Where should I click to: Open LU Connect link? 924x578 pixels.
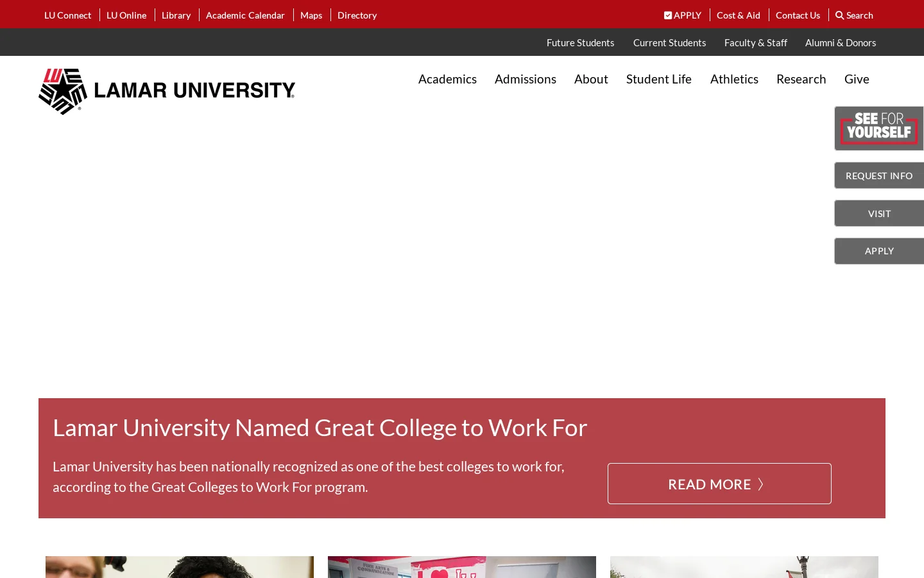(68, 15)
